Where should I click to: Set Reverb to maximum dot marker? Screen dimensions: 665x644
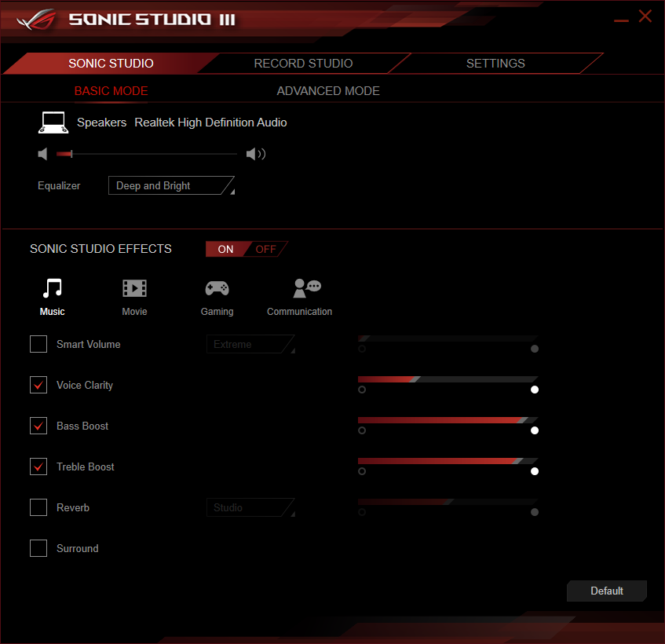(x=535, y=512)
